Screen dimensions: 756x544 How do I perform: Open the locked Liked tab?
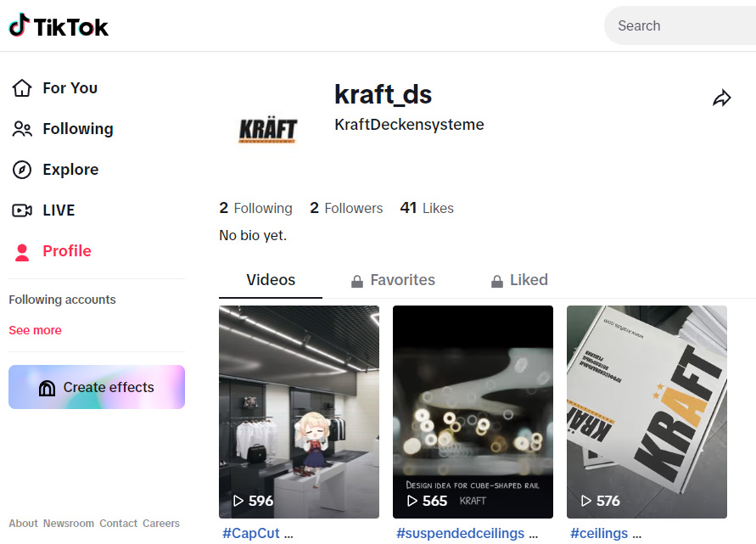pos(519,280)
